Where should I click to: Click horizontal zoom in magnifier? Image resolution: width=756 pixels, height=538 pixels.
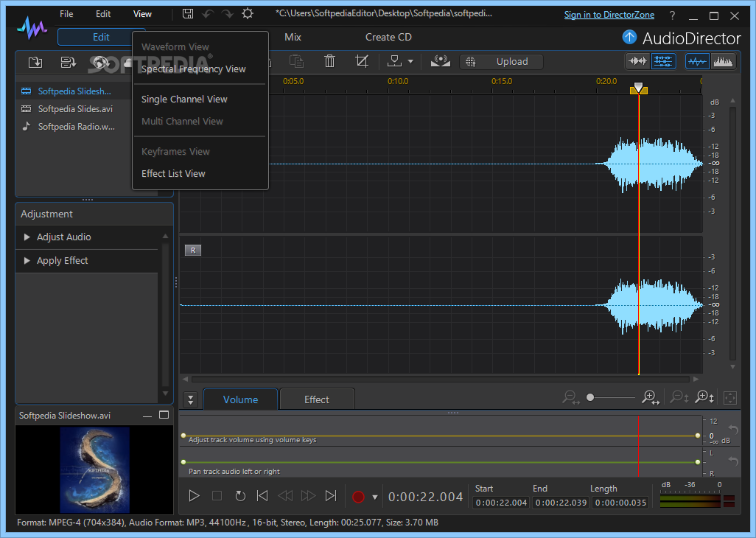pos(651,398)
